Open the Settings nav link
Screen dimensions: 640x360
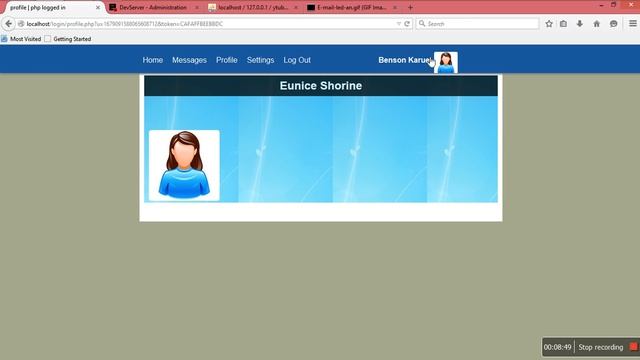(260, 60)
